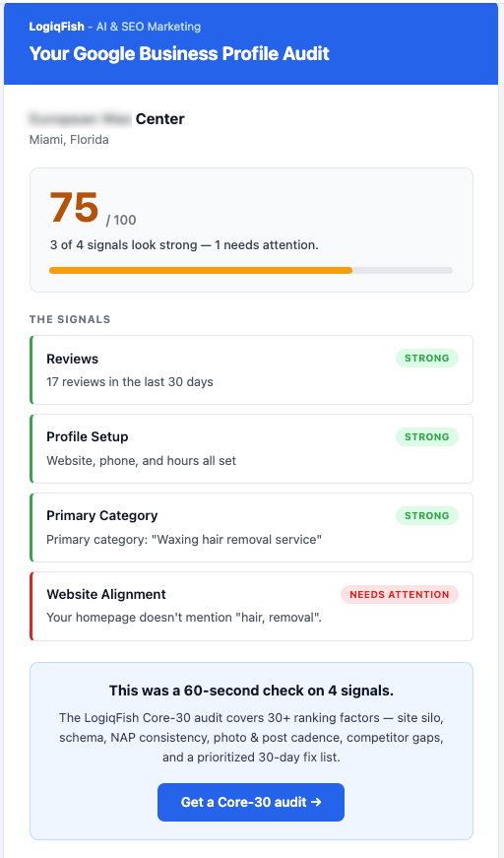Click the 75 score number
Screen dimensions: 504x858
(x=74, y=208)
